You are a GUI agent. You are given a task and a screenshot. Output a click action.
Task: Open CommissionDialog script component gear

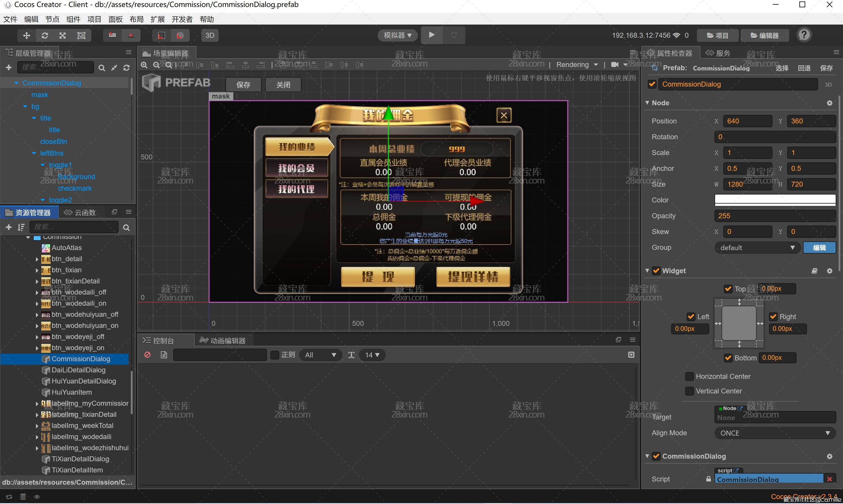pyautogui.click(x=830, y=456)
